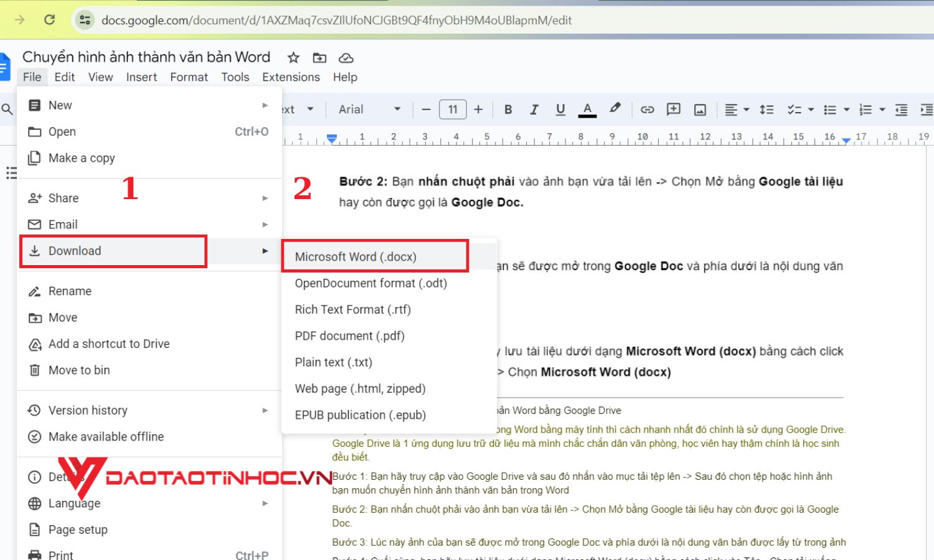Click Make a copy in File menu
934x560 pixels.
point(82,158)
